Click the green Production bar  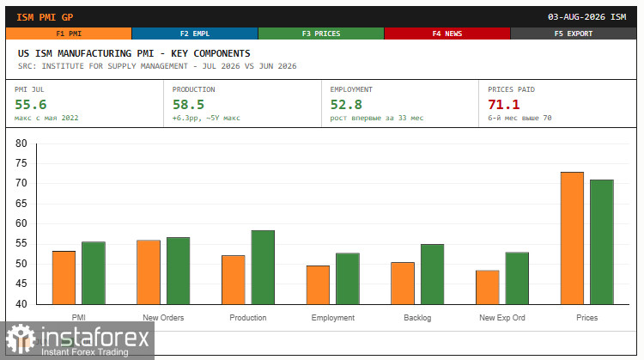click(263, 267)
